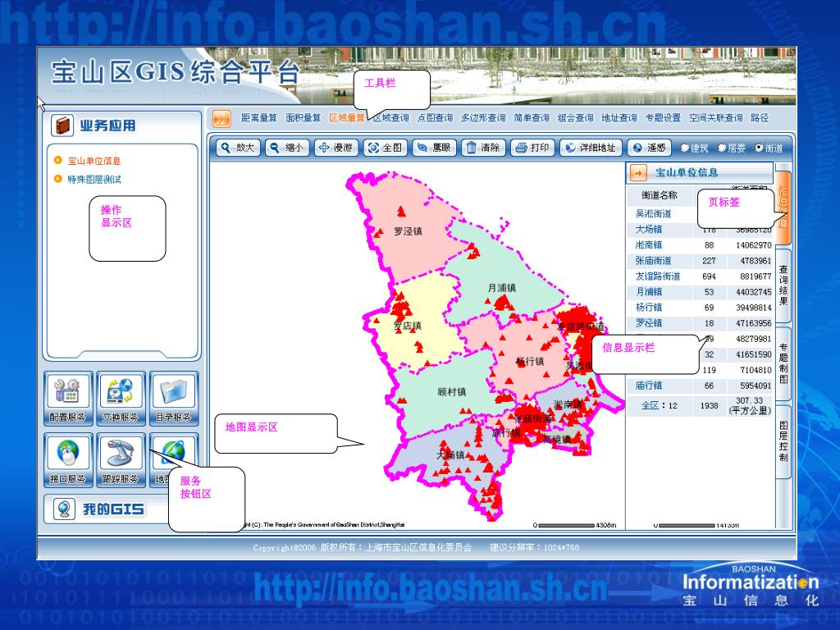The height and width of the screenshot is (630, 840).
Task: Open 专题设置 thematic settings
Action: pos(663,118)
